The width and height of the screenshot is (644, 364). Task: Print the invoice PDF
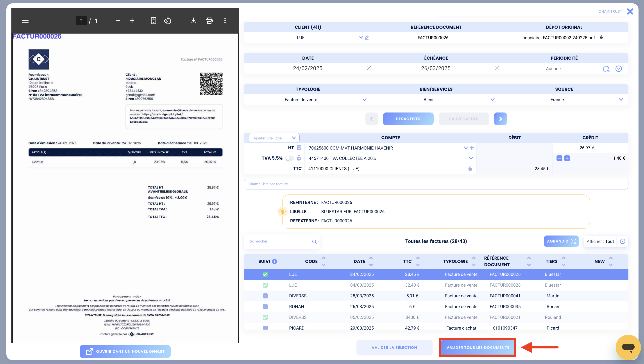click(209, 20)
